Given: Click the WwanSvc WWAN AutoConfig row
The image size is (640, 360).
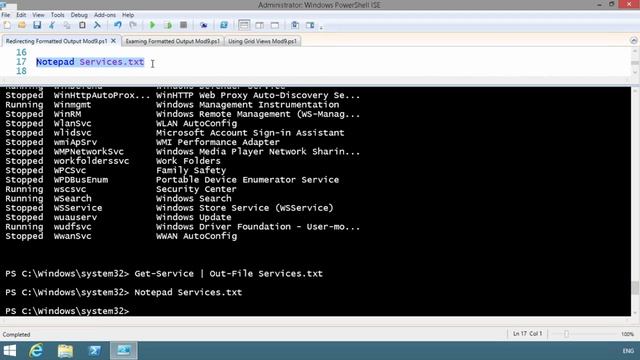Looking at the screenshot, I should pos(121,236).
